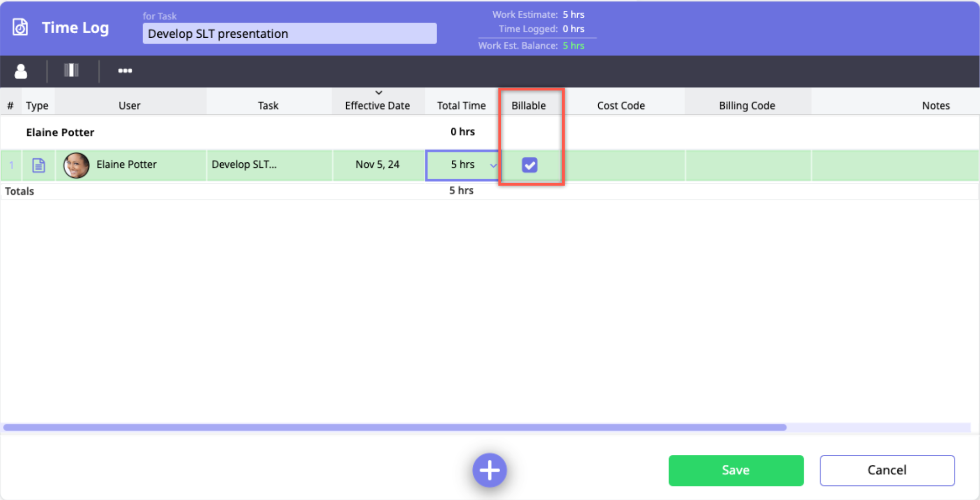Select the empty Cost Code cell in row 1

point(624,165)
